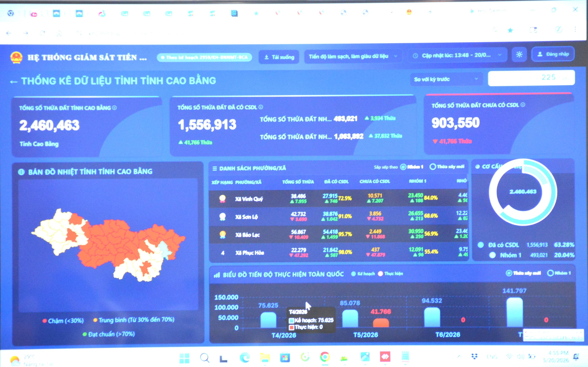Open Notepad from taskbar
The height and width of the screenshot is (367, 588).
pyautogui.click(x=405, y=357)
